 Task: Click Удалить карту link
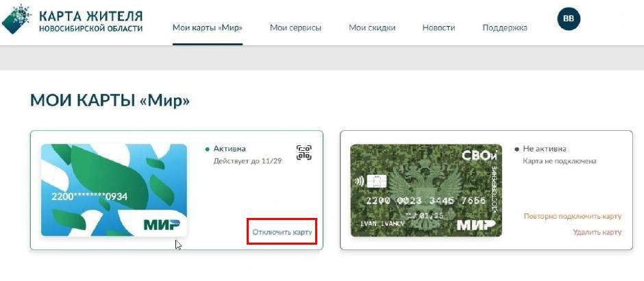click(x=597, y=232)
